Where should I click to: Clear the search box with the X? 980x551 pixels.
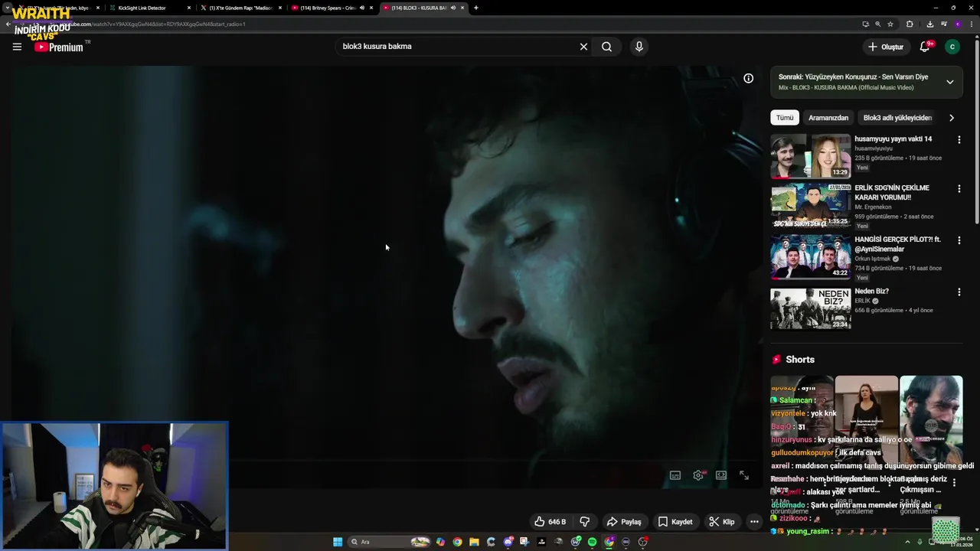coord(583,47)
